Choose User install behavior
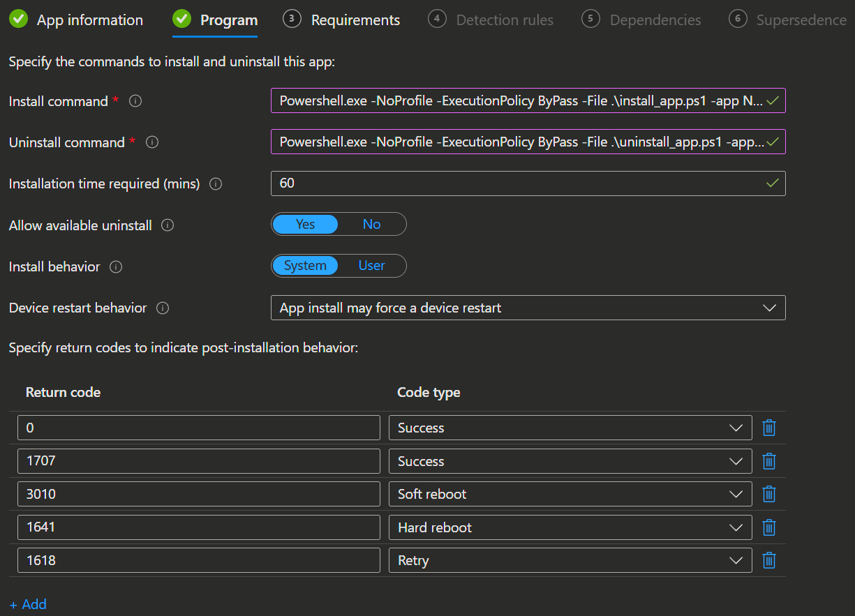The width and height of the screenshot is (855, 616). [x=371, y=266]
